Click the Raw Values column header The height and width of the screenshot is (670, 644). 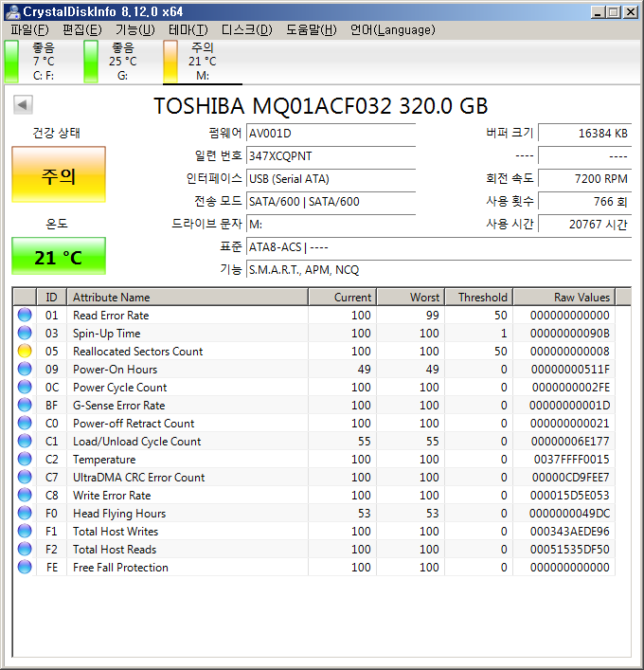click(563, 298)
